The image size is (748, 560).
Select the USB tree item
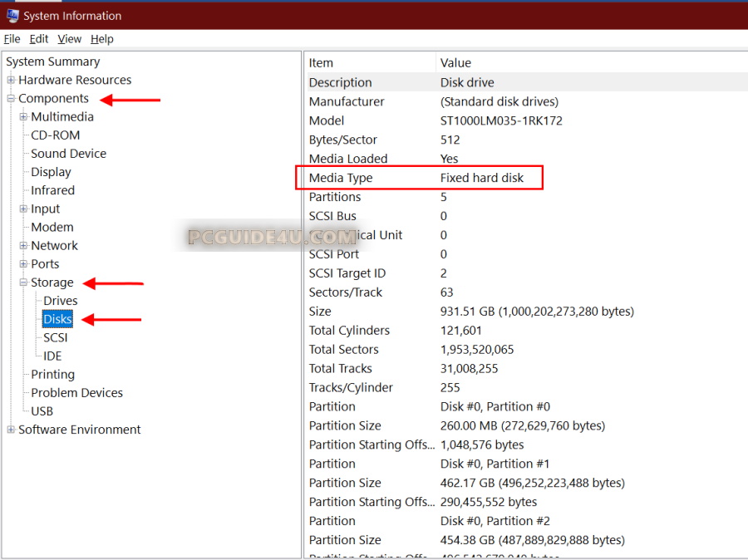[42, 411]
